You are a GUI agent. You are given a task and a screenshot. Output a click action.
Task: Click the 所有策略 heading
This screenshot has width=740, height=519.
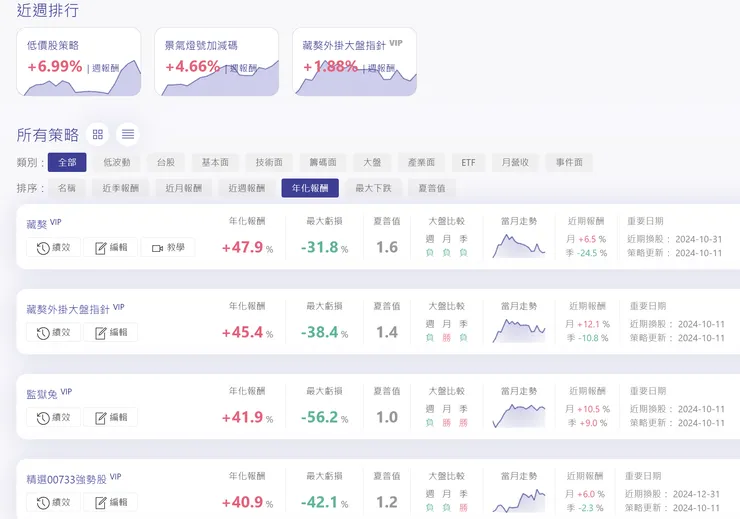pos(48,135)
